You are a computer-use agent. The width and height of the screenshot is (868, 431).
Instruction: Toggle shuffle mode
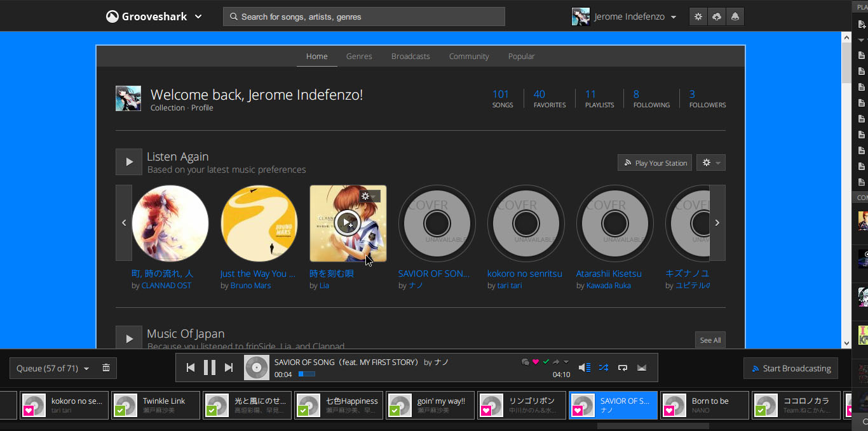[x=604, y=368]
